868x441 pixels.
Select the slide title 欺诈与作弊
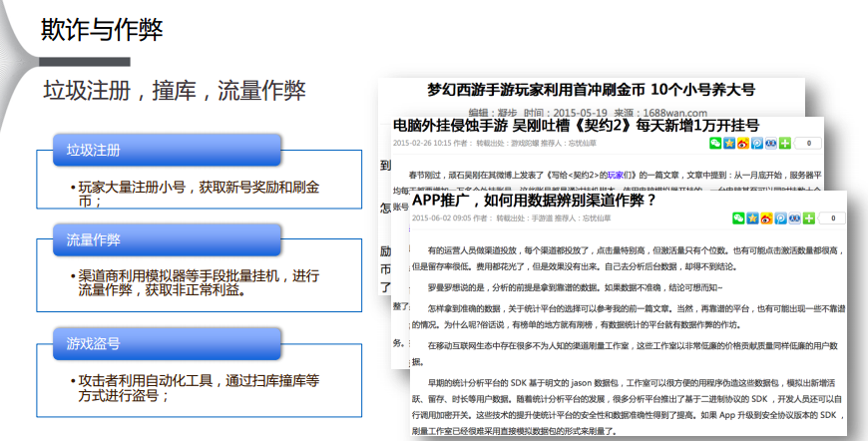102,29
